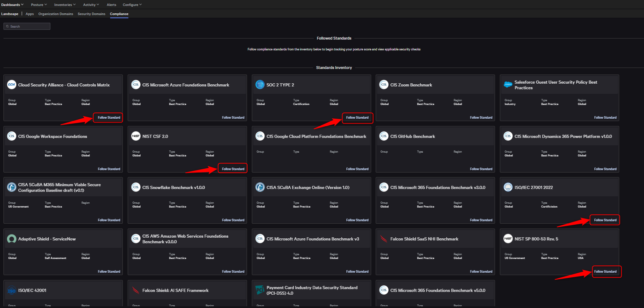This screenshot has width=644, height=308.
Task: Open the Activity dropdown
Action: pos(91,5)
